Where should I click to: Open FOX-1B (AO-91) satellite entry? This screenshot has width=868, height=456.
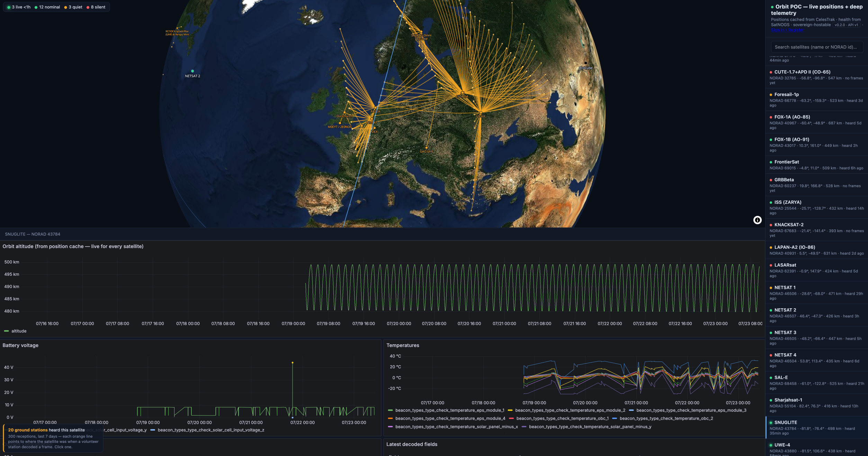816,145
